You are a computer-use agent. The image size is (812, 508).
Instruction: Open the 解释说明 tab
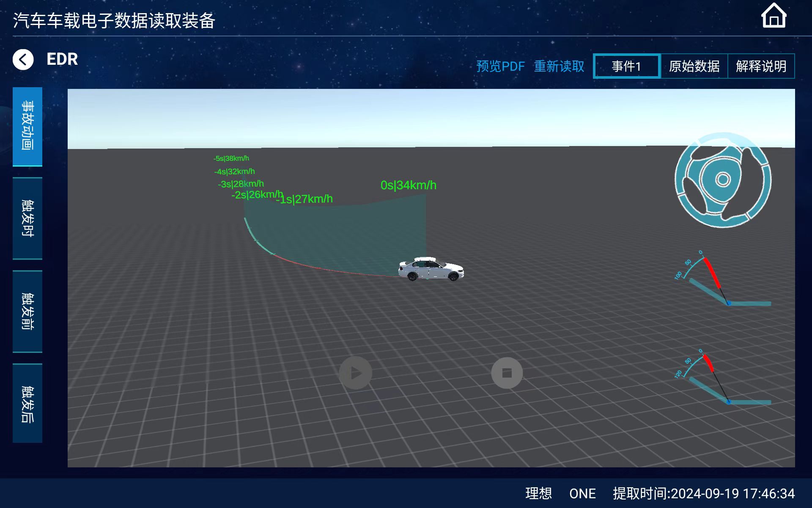click(761, 66)
